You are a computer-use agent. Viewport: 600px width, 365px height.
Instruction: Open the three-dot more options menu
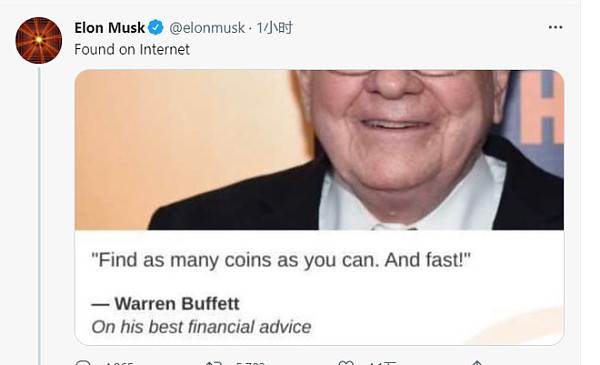tap(555, 27)
